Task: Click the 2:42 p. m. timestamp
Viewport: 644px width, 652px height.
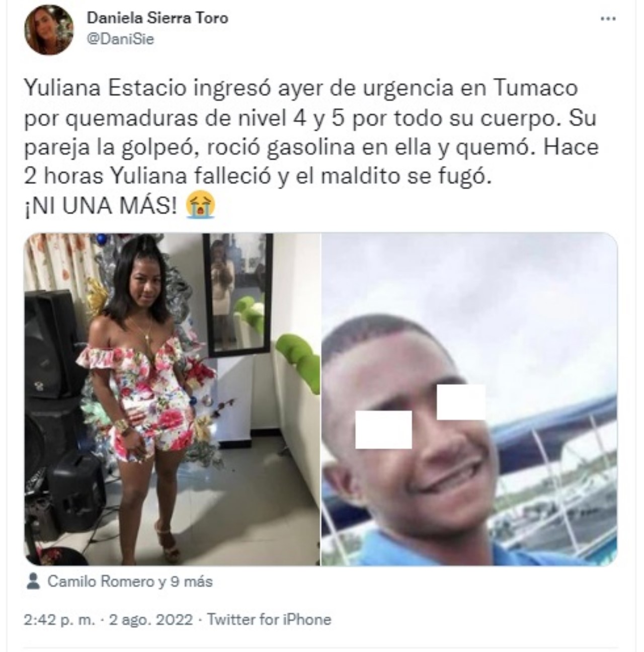Action: [x=60, y=619]
